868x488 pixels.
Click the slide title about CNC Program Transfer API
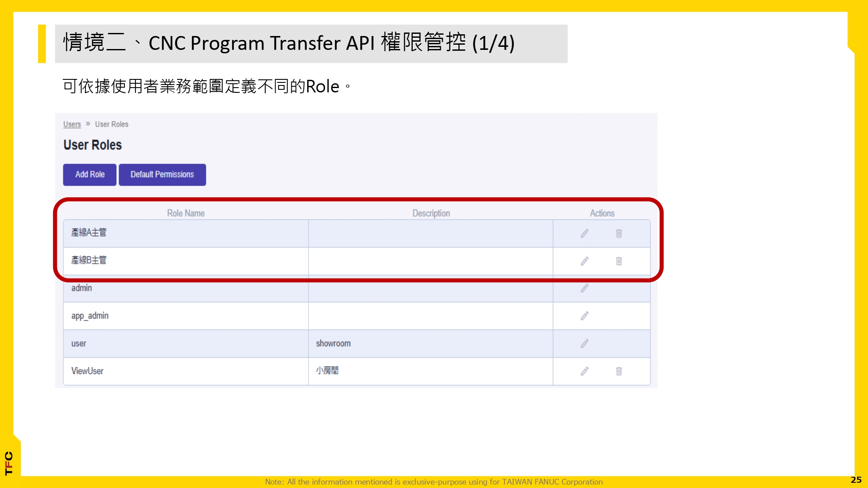pos(289,43)
